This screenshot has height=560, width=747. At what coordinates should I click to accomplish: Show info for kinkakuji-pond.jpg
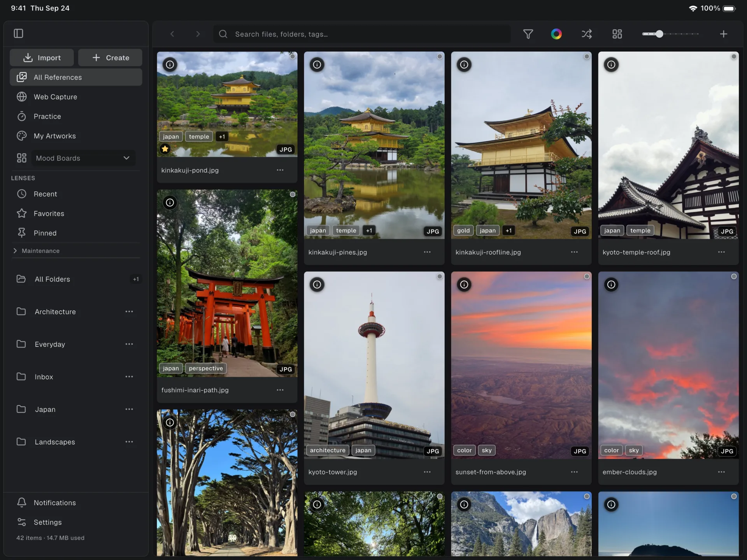point(170,65)
